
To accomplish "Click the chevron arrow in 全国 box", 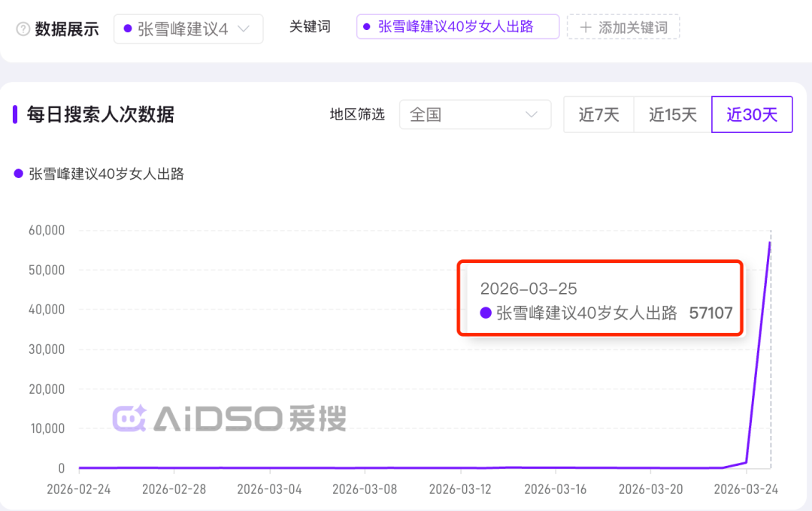I will [x=532, y=115].
